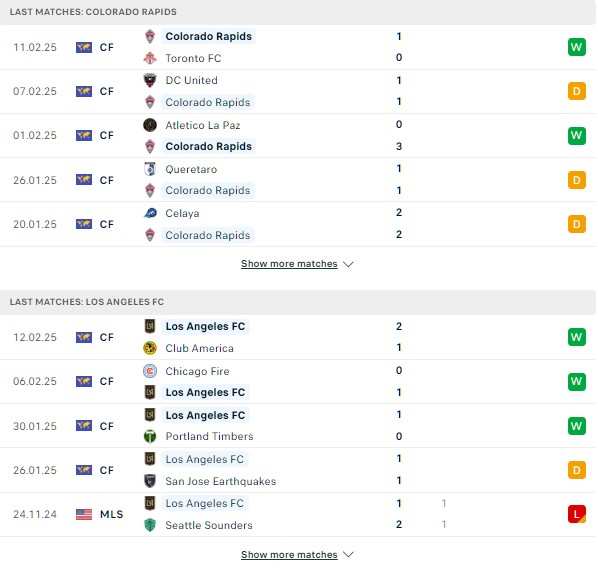Click the San Jose Earthquakes logo
This screenshot has width=598, height=575.
150,480
